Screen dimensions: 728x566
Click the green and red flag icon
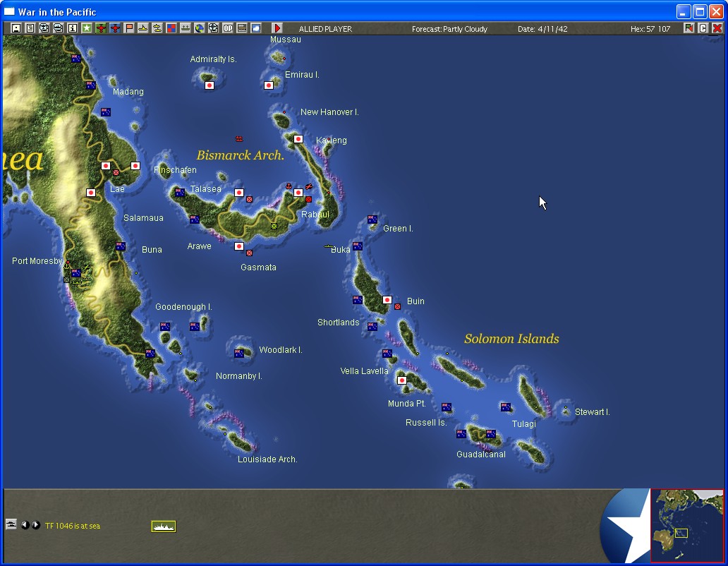[x=689, y=28]
